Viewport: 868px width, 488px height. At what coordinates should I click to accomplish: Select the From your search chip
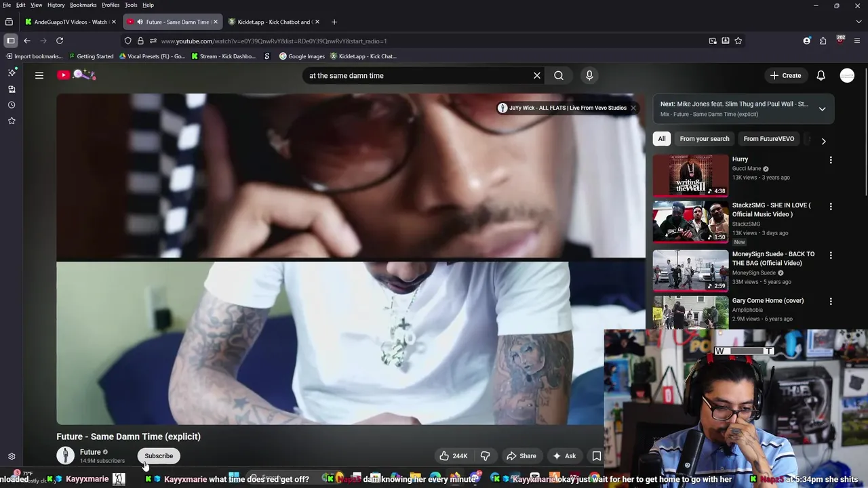pos(705,139)
